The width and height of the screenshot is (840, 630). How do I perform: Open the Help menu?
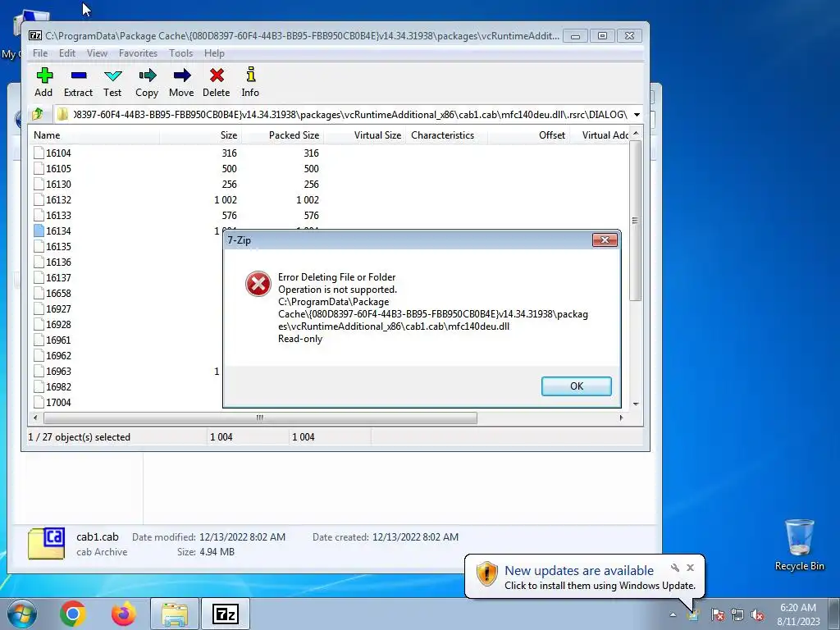[x=214, y=53]
